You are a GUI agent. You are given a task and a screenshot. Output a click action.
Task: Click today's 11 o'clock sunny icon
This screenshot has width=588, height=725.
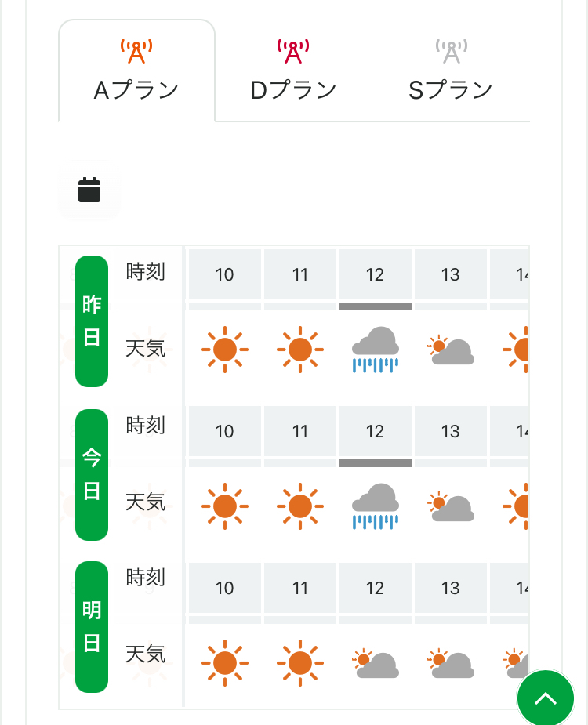[x=300, y=506]
